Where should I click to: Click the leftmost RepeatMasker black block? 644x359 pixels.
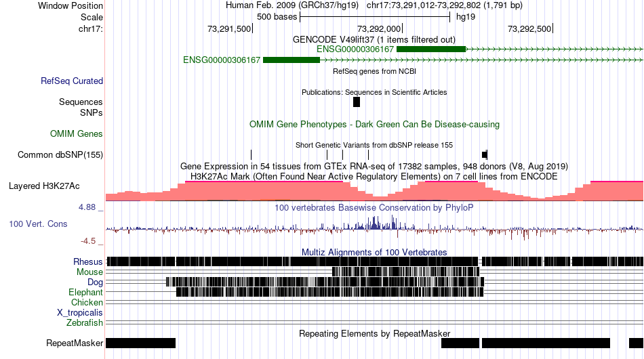(x=140, y=343)
